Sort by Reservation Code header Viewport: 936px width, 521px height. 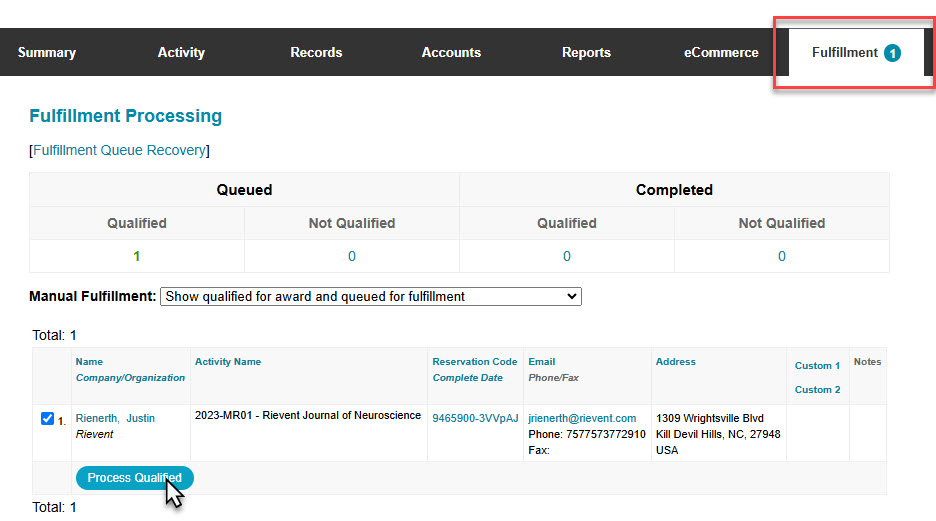[x=475, y=362]
